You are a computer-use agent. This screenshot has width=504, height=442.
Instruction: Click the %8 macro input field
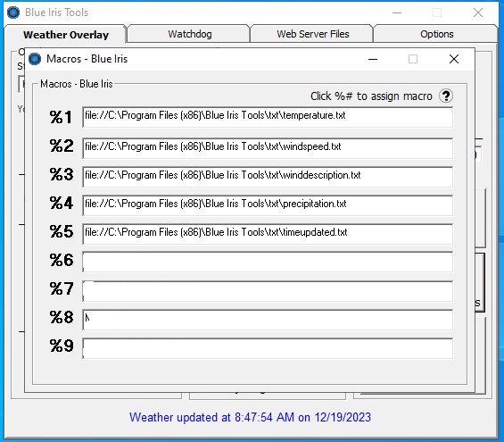point(268,320)
